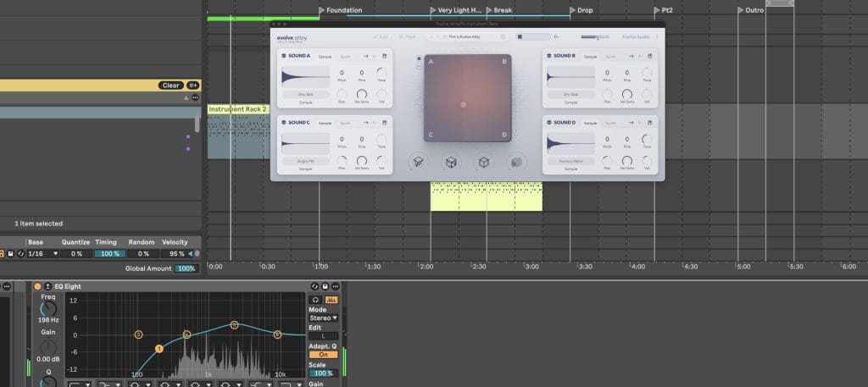Toggle the EQ Eight device activator

point(37,286)
